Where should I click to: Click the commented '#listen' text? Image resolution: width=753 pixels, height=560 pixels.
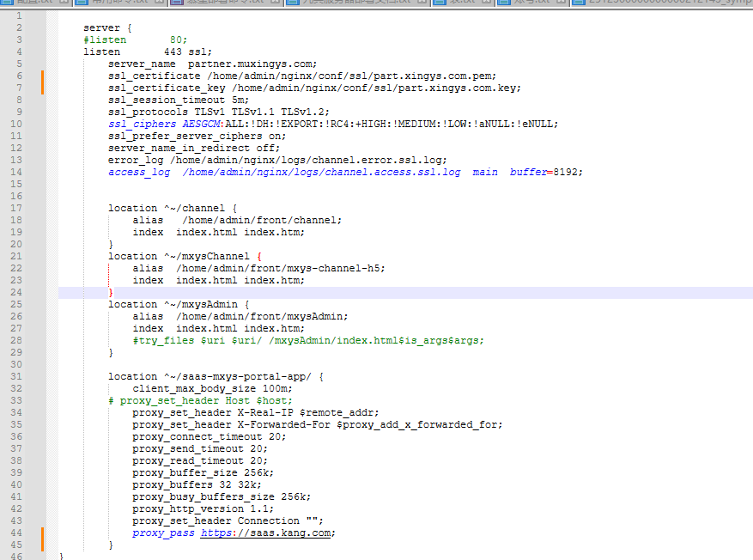[105, 40]
